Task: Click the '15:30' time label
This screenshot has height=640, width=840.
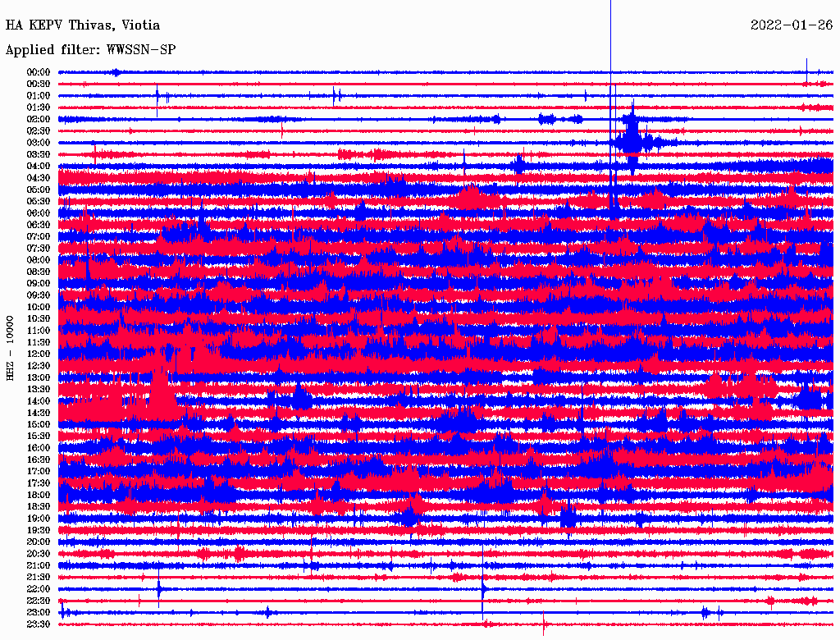Action: click(39, 437)
